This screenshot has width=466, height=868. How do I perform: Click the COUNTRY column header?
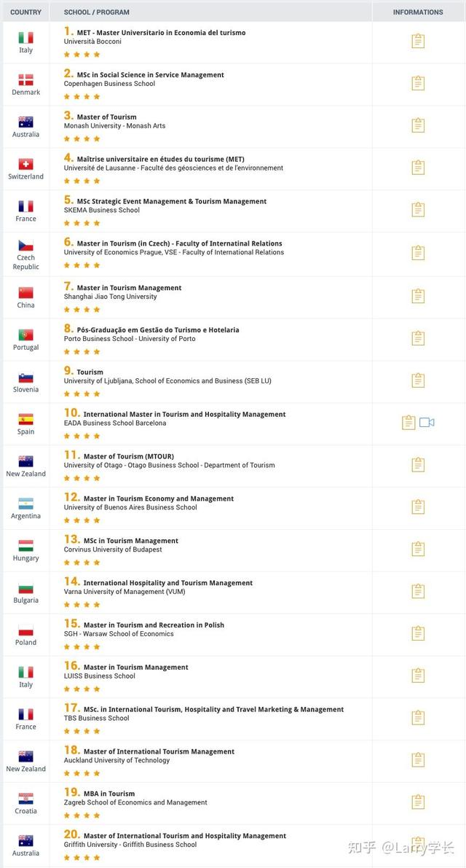[25, 12]
